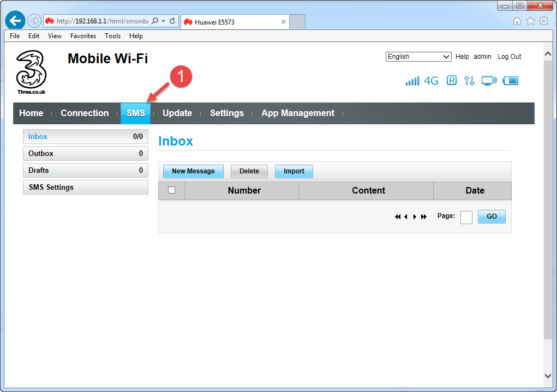This screenshot has width=557, height=392.
Task: Click the roaming R status icon
Action: tap(452, 81)
